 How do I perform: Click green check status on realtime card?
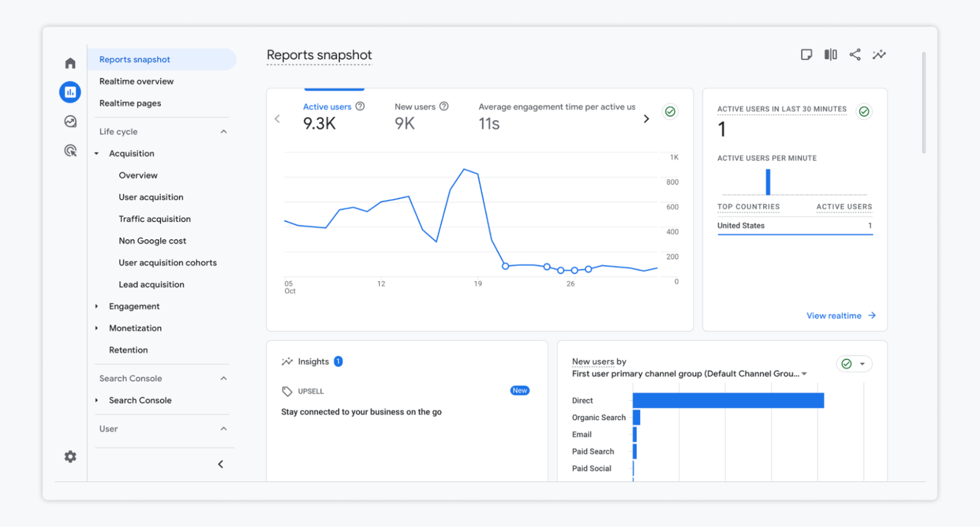tap(864, 112)
